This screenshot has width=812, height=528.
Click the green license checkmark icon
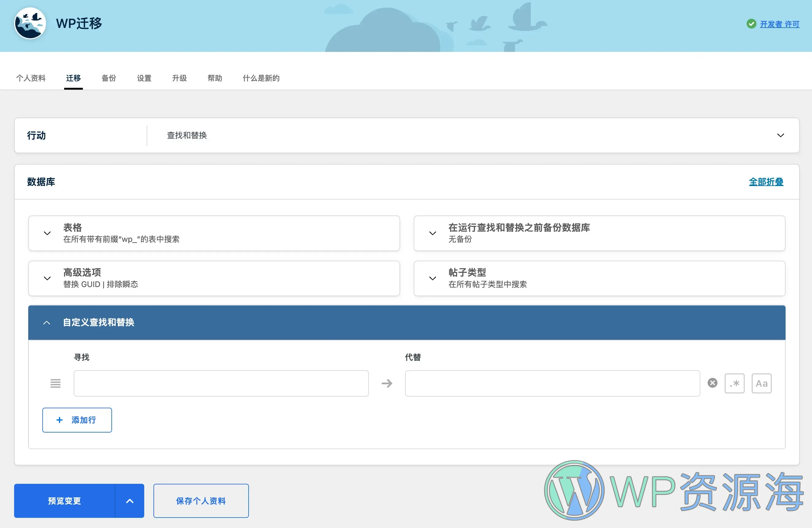(751, 24)
